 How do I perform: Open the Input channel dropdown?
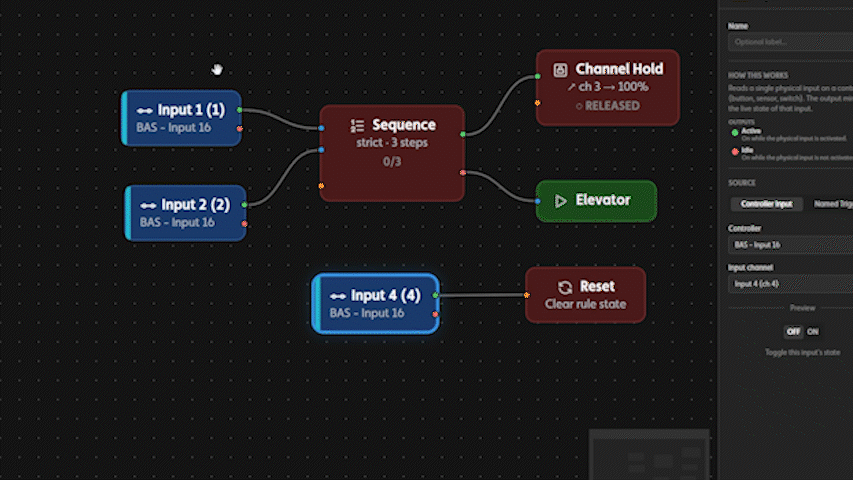[x=791, y=284]
